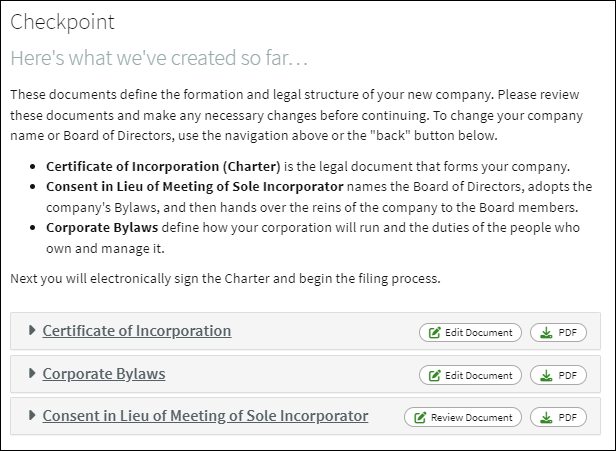Click the pencil icon in Corporate Bylaws' Edit Document

tap(434, 376)
